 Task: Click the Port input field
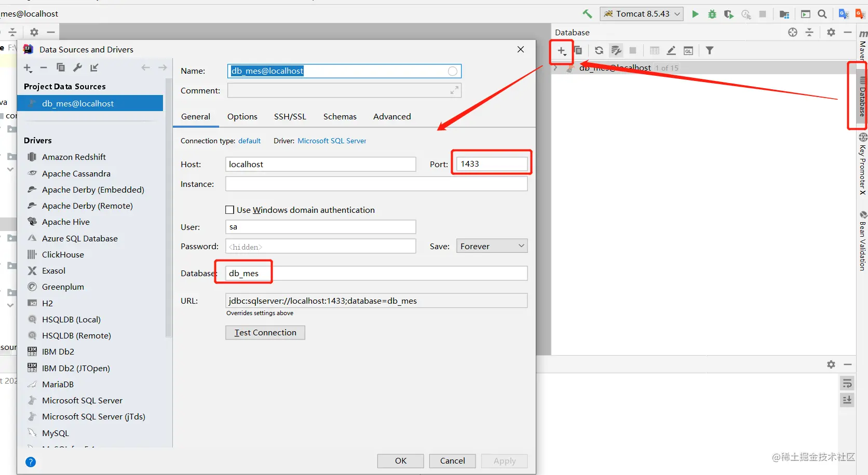(492, 164)
